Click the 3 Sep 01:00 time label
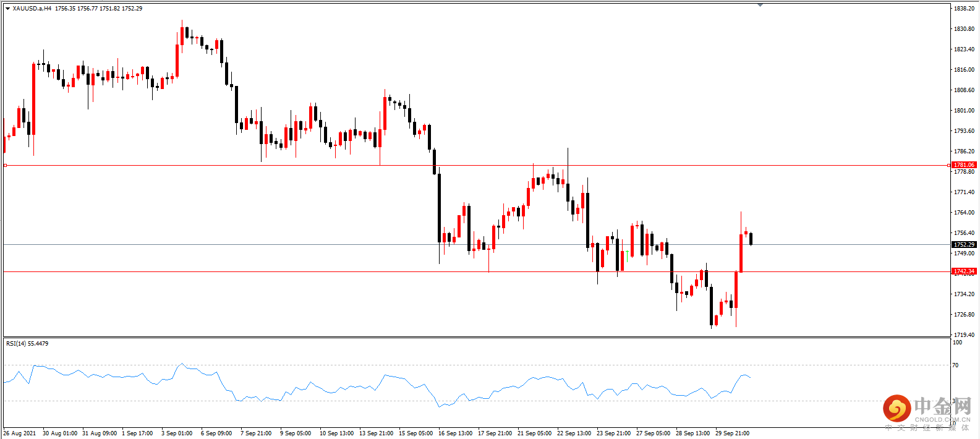 pyautogui.click(x=177, y=433)
